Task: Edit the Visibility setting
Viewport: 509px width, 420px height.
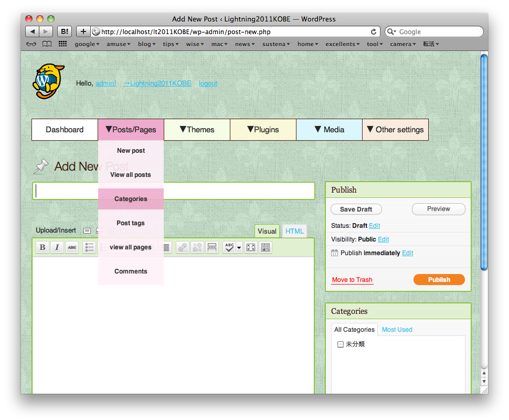Action: [384, 239]
